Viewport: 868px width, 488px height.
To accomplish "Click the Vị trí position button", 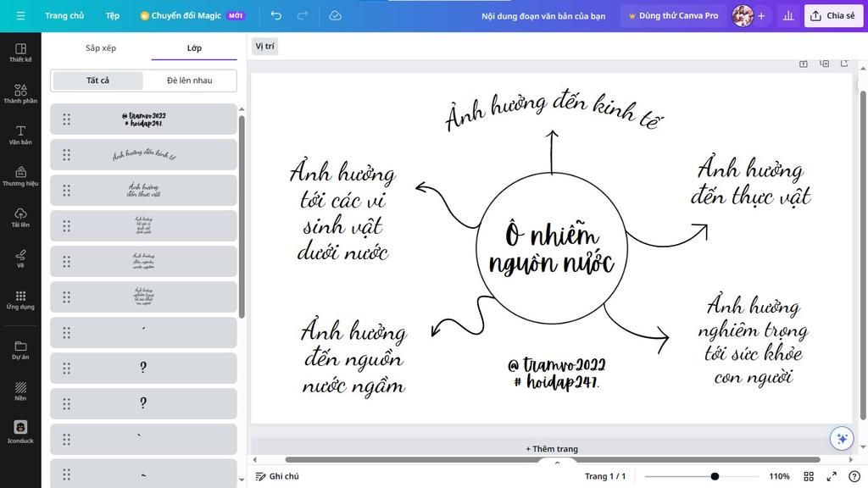I will (x=264, y=47).
